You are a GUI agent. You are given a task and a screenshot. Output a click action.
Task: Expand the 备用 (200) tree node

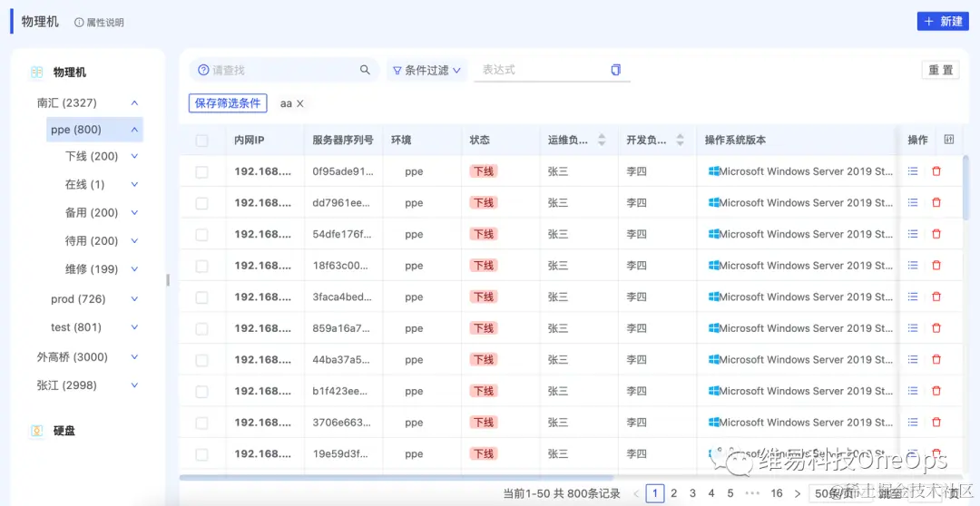click(x=134, y=212)
